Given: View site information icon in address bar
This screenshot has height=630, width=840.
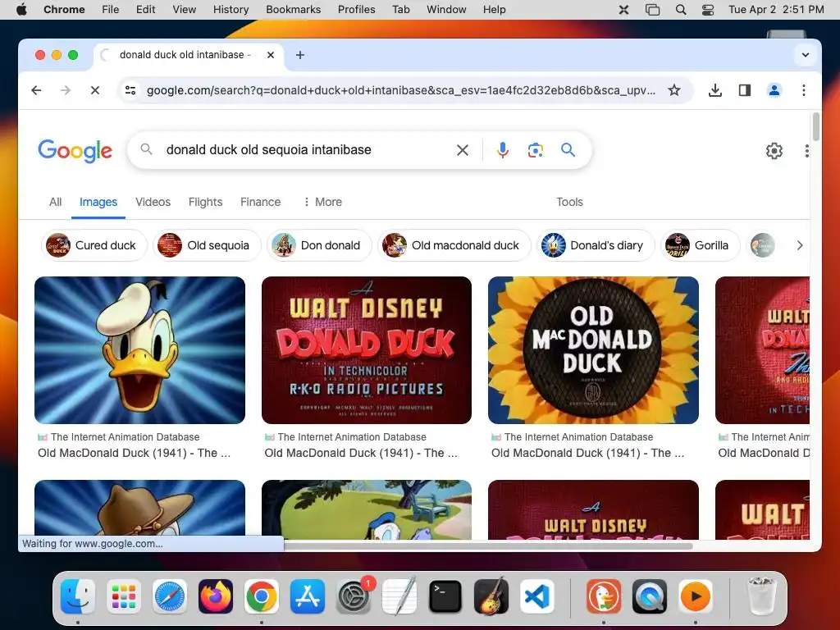Looking at the screenshot, I should (x=130, y=90).
